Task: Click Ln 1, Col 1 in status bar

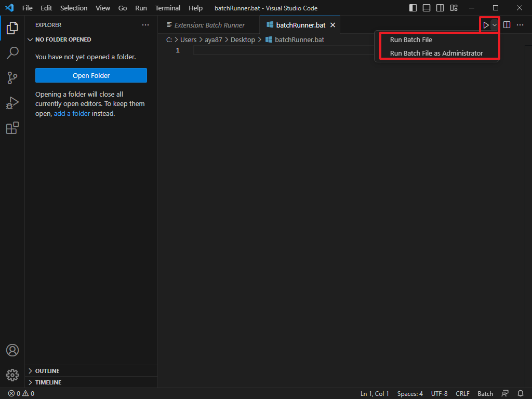Action: coord(375,394)
